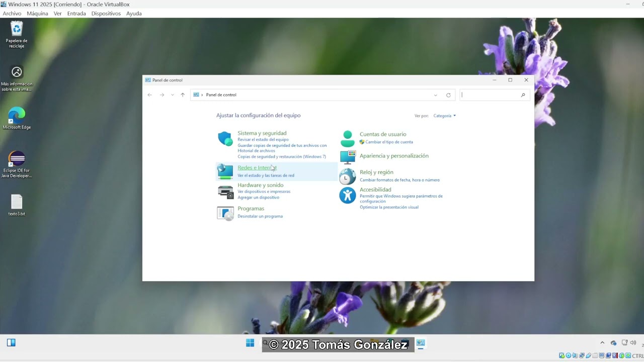The height and width of the screenshot is (362, 644).
Task: Open the Widgets icon on the taskbar
Action: [x=11, y=343]
